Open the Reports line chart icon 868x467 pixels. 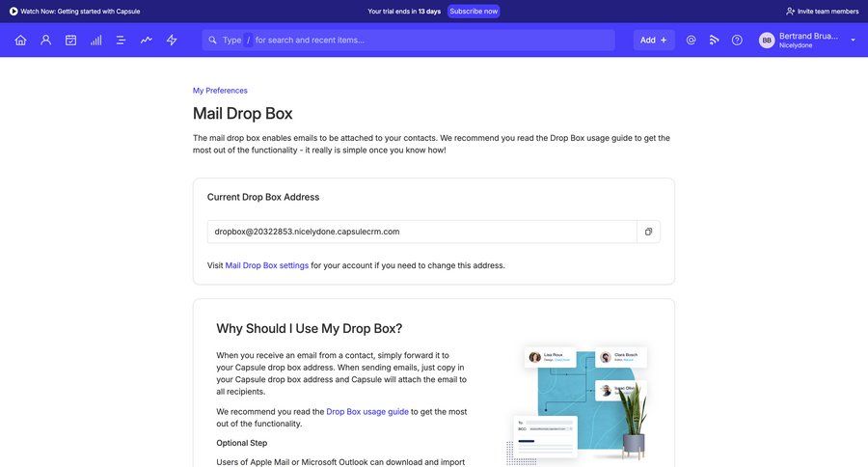[147, 40]
